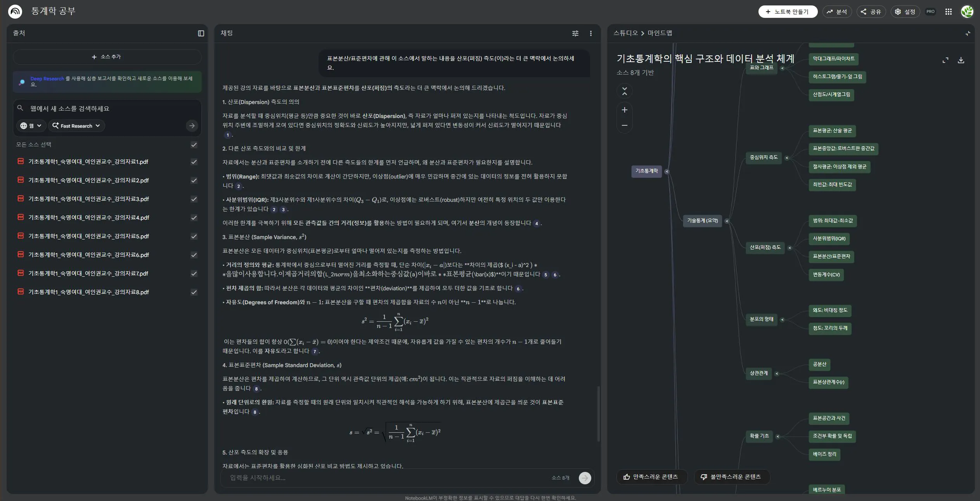Open chat configuration sliders icon
Screen dimensions: 980x501
click(x=575, y=33)
